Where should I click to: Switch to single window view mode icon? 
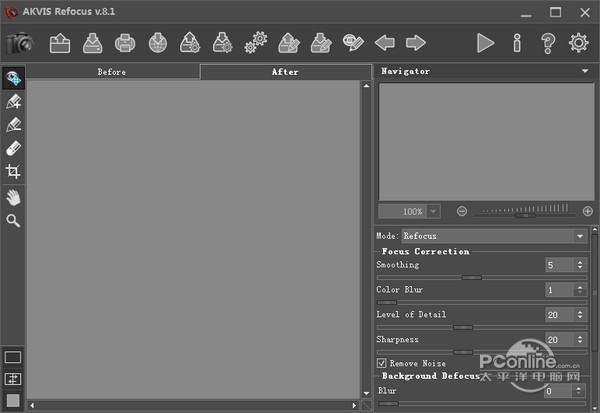coord(13,357)
